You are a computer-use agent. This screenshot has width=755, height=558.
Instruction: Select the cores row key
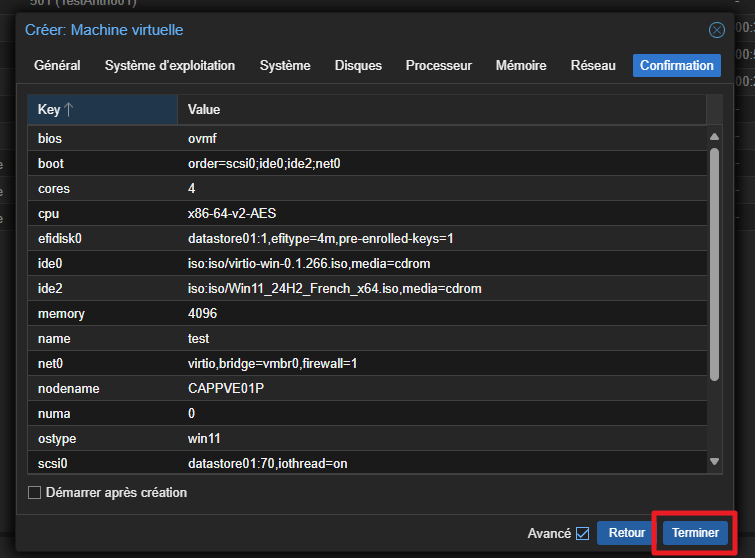click(x=54, y=189)
